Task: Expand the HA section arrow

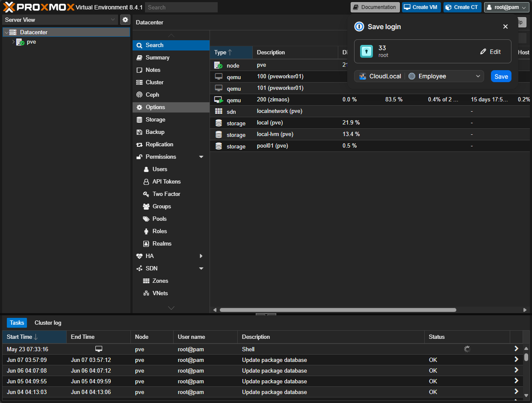Action: click(x=201, y=256)
